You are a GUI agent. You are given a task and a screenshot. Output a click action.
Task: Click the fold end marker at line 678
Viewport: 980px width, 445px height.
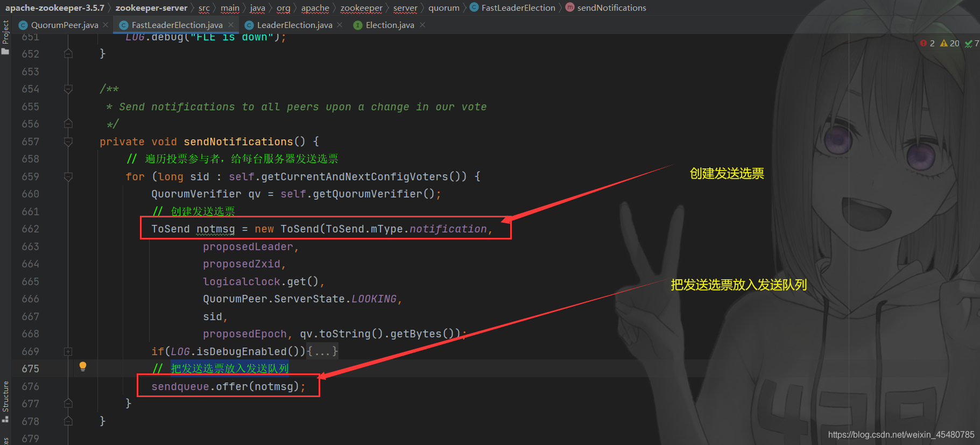[x=68, y=421]
